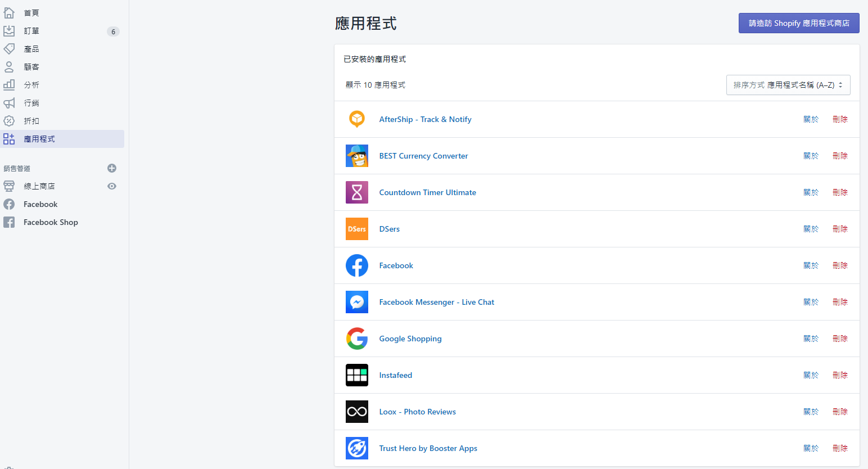Click 刪除 for Trust Hero
868x469 pixels.
[x=840, y=448]
